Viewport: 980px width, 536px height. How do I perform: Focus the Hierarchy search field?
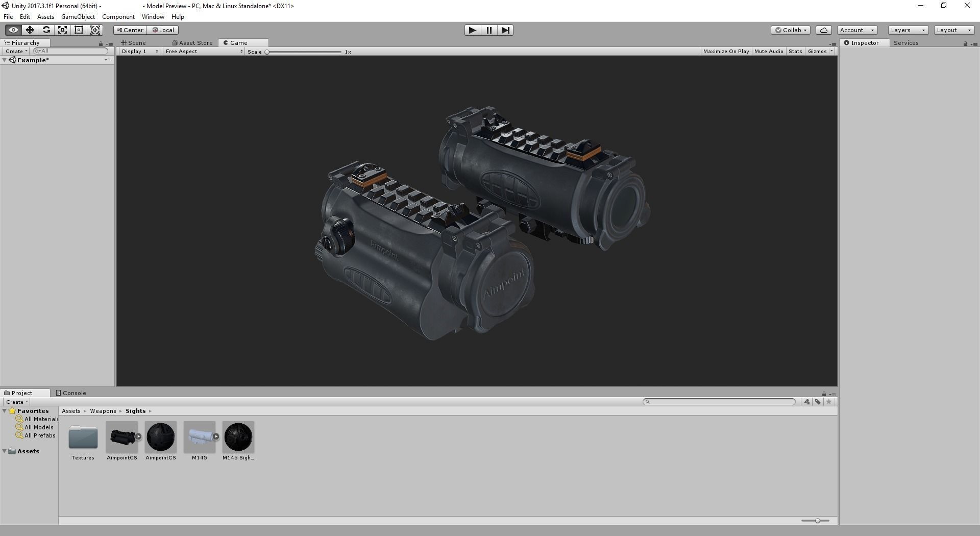pos(71,51)
